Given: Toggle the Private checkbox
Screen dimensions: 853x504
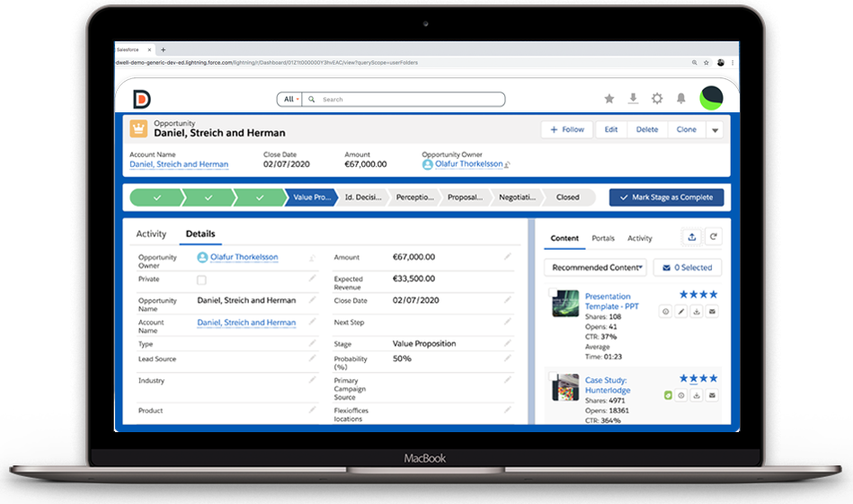Looking at the screenshot, I should (201, 280).
